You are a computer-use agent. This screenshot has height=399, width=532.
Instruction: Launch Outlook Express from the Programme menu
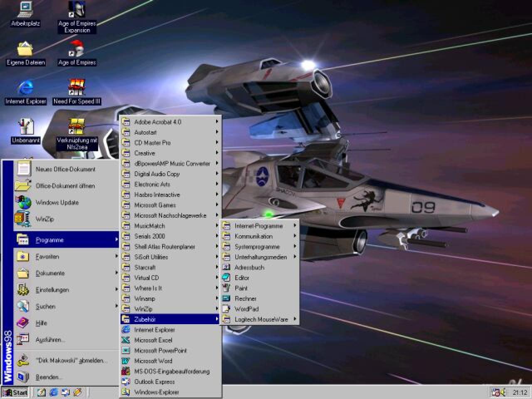170,382
